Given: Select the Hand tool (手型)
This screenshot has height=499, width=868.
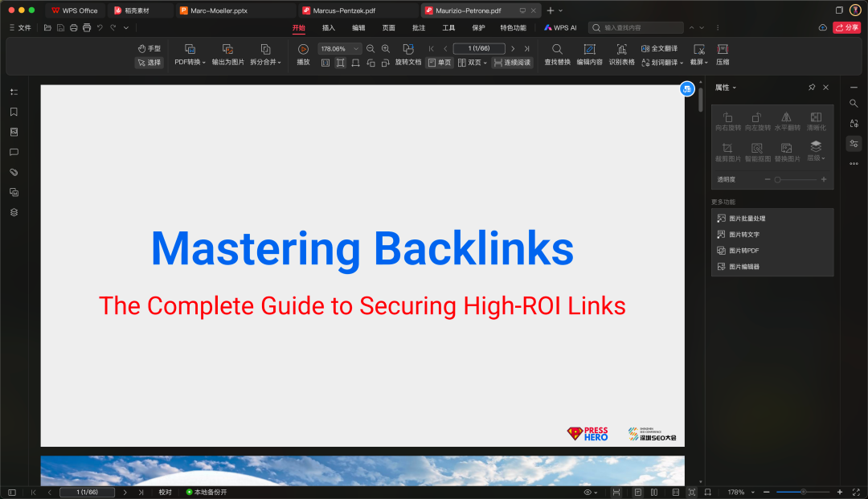Looking at the screenshot, I should [x=149, y=49].
